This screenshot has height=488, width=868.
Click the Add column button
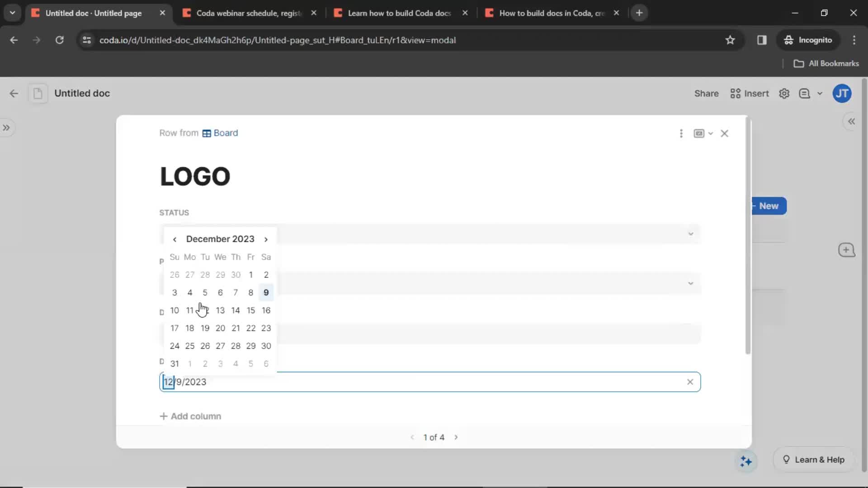pos(190,416)
